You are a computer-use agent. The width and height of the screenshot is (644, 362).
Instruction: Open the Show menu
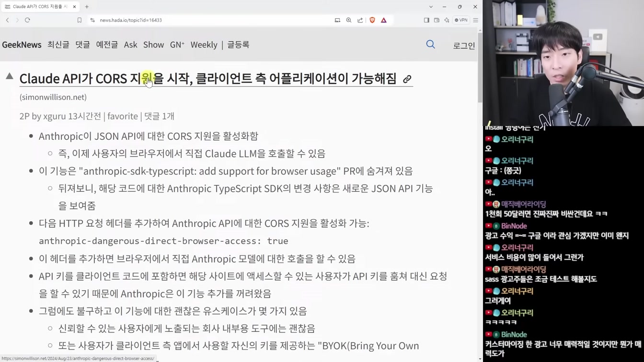pyautogui.click(x=153, y=45)
